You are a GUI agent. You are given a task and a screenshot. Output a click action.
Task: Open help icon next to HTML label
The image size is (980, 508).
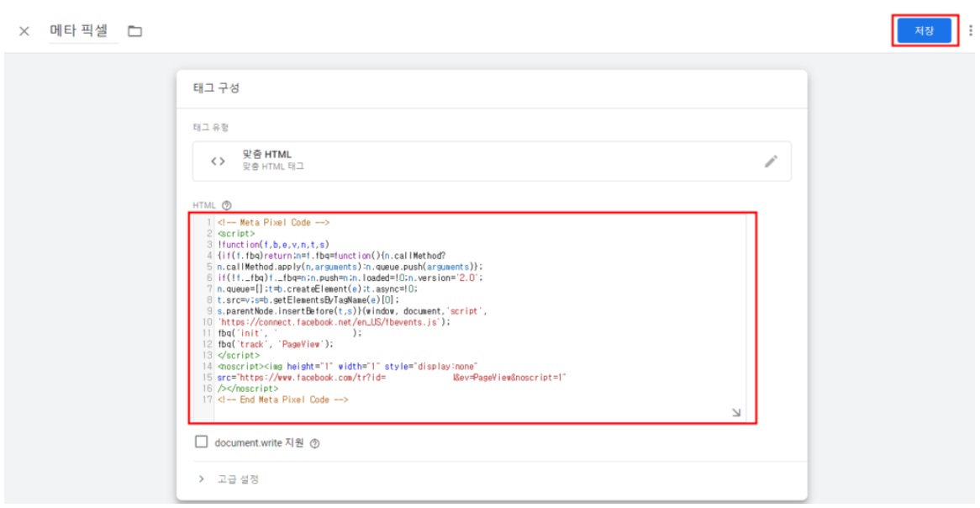pos(227,204)
